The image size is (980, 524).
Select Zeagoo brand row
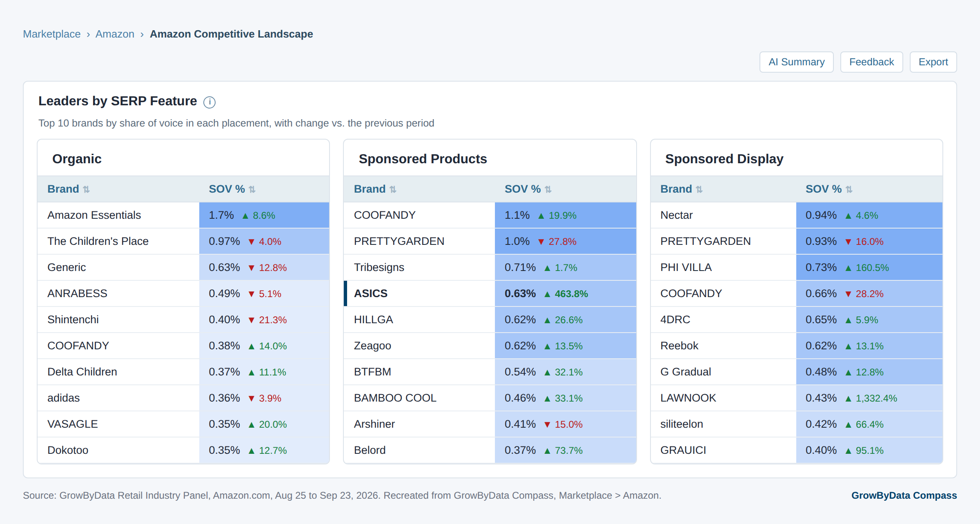[490, 346]
